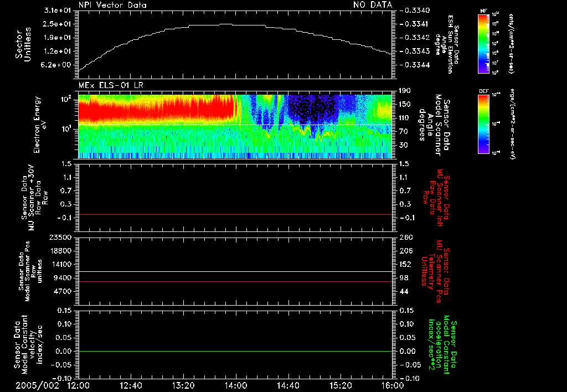This screenshot has height=392, width=567.
Task: Click the NF color scale bar
Action: tap(484, 43)
